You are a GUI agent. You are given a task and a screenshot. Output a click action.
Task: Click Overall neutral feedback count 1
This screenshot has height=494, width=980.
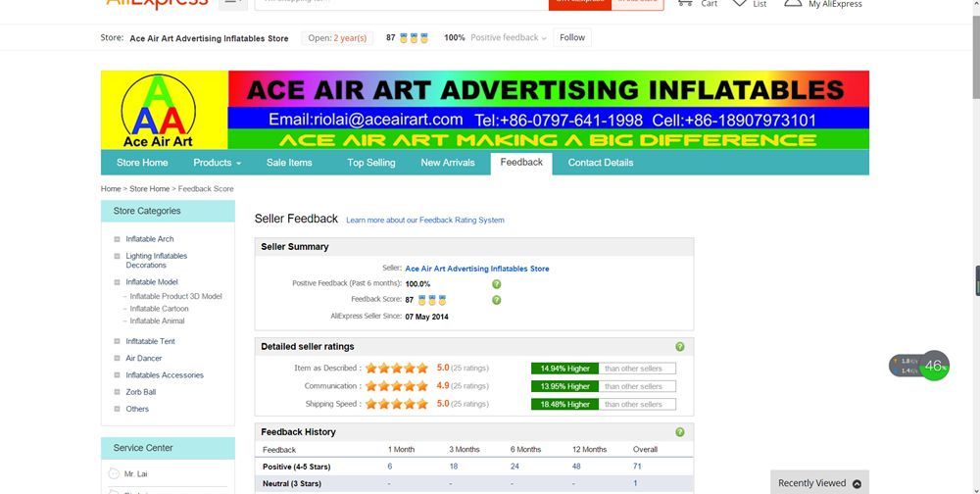click(x=635, y=483)
